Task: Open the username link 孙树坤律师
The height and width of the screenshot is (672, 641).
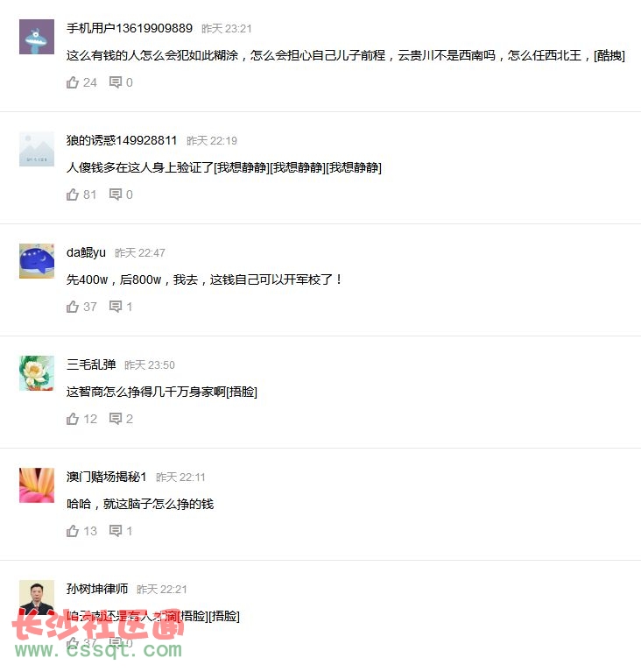Action: [x=97, y=589]
